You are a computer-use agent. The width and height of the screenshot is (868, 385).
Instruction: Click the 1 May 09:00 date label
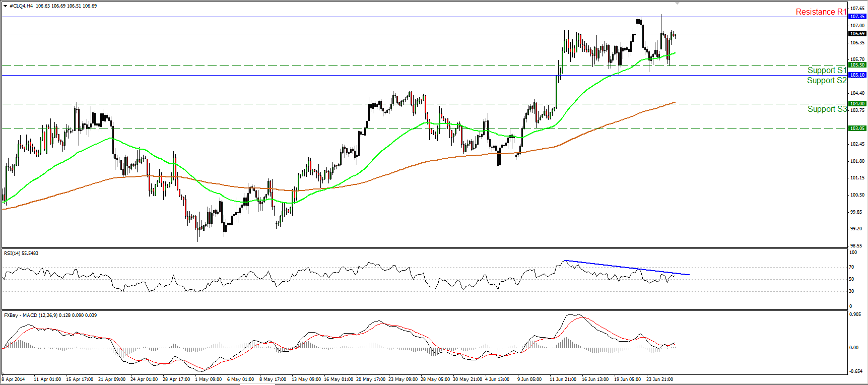208,379
